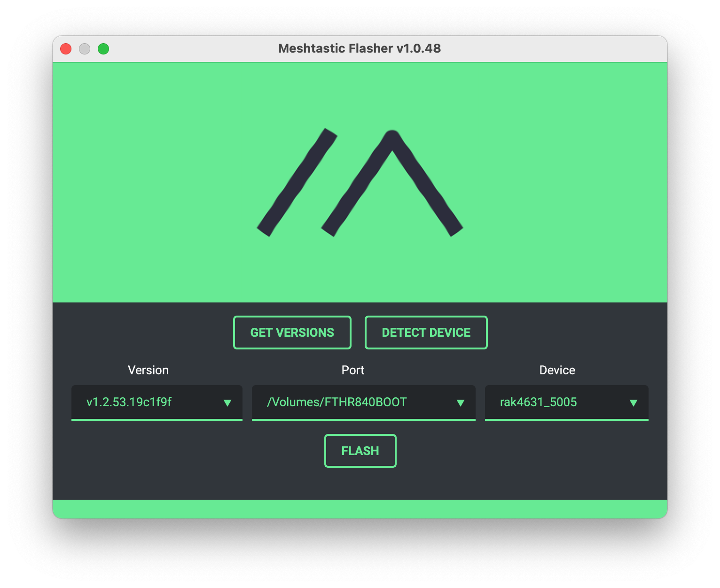
Task: Click the Meshtastic Flasher v1.0.48 title
Action: click(360, 48)
